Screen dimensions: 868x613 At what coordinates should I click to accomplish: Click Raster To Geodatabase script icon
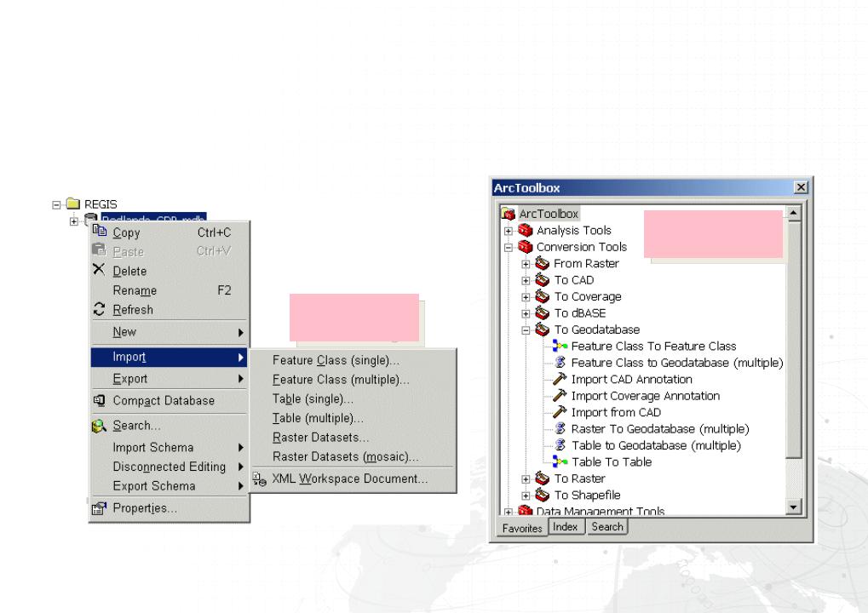[x=560, y=429]
